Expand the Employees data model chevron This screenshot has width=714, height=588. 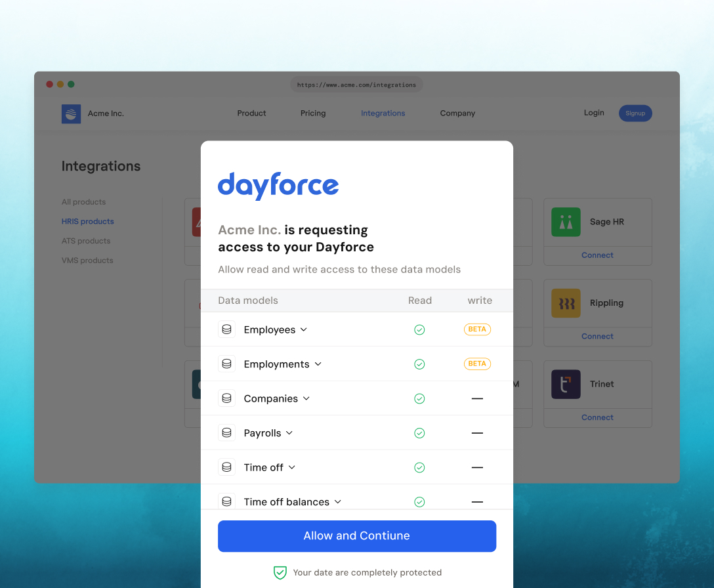tap(304, 329)
